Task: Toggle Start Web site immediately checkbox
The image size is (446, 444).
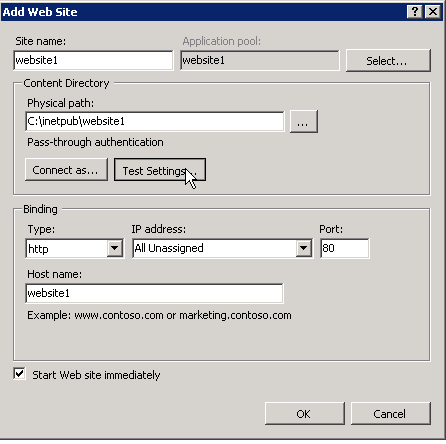Action: [20, 374]
